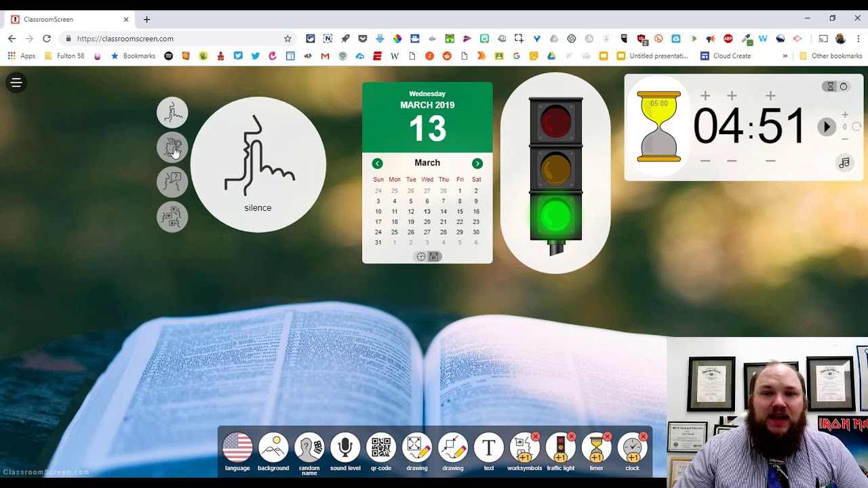Screen dimensions: 868x488
Task: Select the whisper work symbol under the cursor
Action: tap(172, 147)
